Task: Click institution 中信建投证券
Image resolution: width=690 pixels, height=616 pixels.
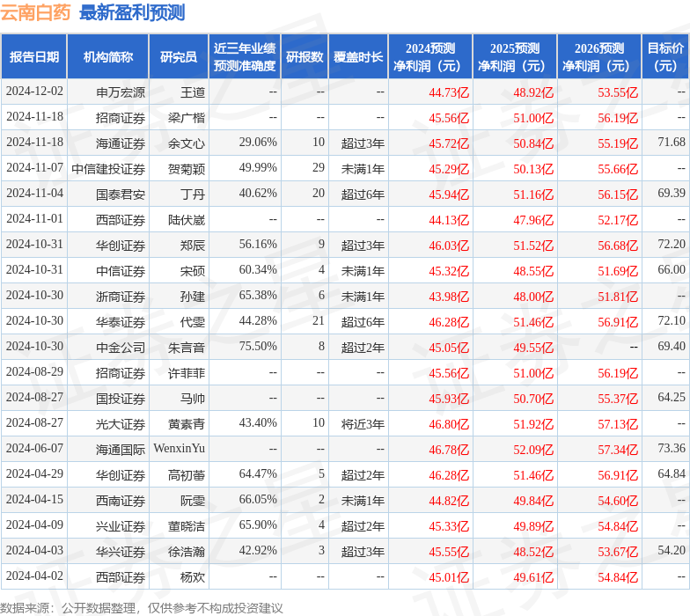Action: (108, 169)
